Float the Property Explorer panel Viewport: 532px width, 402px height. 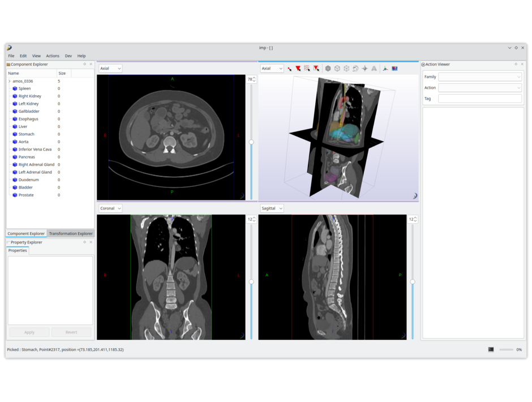click(x=84, y=242)
